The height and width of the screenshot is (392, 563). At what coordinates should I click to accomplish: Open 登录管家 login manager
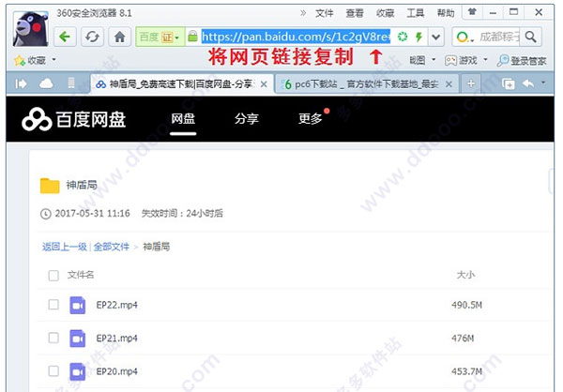[x=522, y=60]
